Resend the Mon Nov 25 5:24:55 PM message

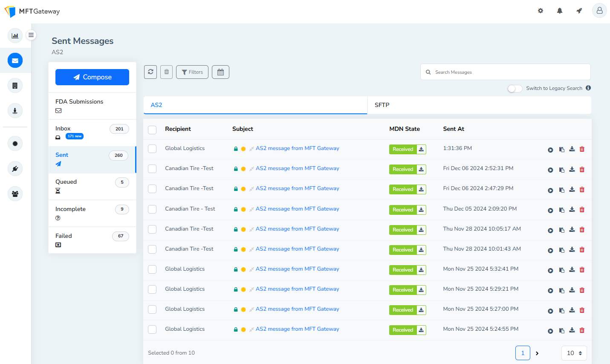coord(550,331)
